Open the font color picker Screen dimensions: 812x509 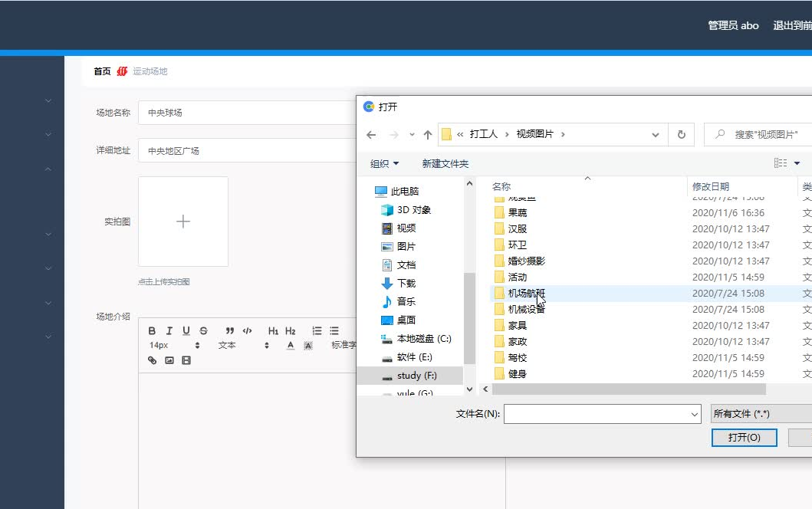pyautogui.click(x=291, y=345)
